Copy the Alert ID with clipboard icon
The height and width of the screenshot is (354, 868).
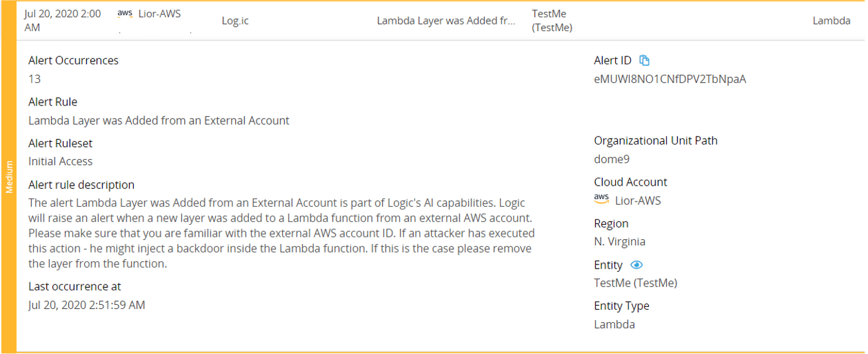click(644, 60)
